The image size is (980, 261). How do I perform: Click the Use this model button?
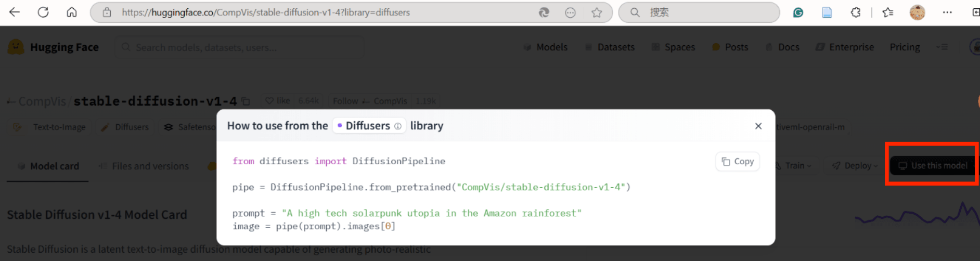[933, 166]
